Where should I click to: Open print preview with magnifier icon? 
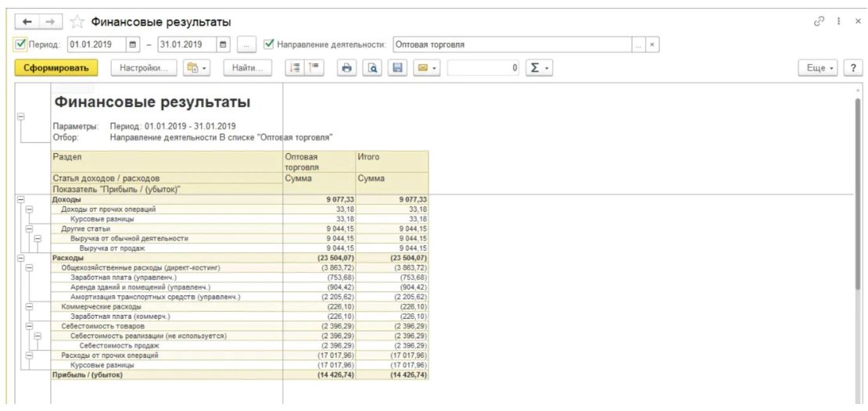point(375,69)
